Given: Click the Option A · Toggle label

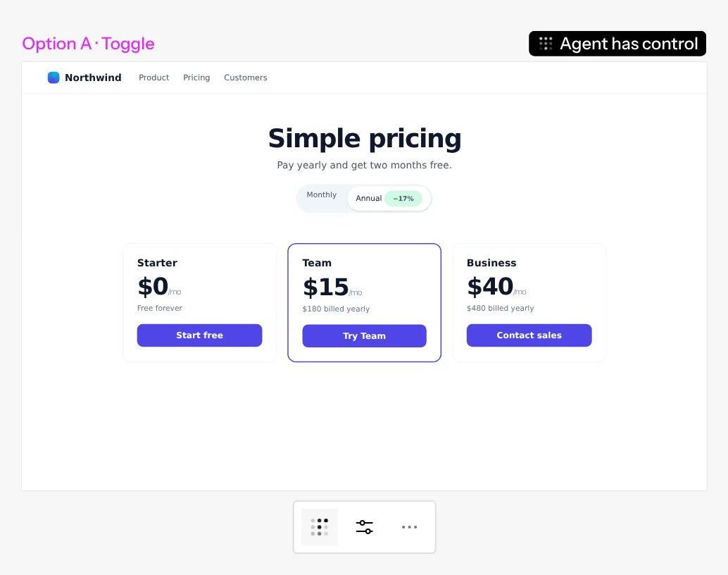Looking at the screenshot, I should [x=88, y=44].
